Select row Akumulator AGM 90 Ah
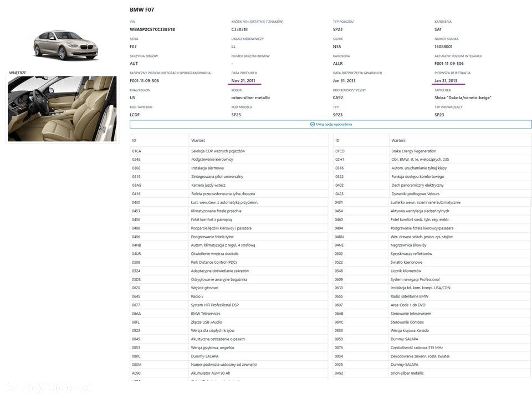This screenshot has width=532, height=399. click(x=229, y=373)
